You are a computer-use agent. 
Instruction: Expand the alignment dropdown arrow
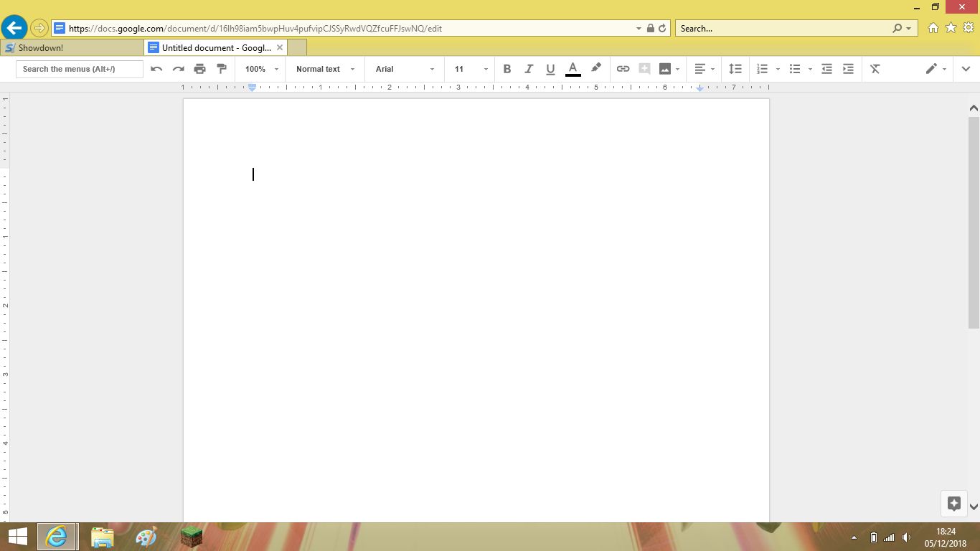[712, 70]
